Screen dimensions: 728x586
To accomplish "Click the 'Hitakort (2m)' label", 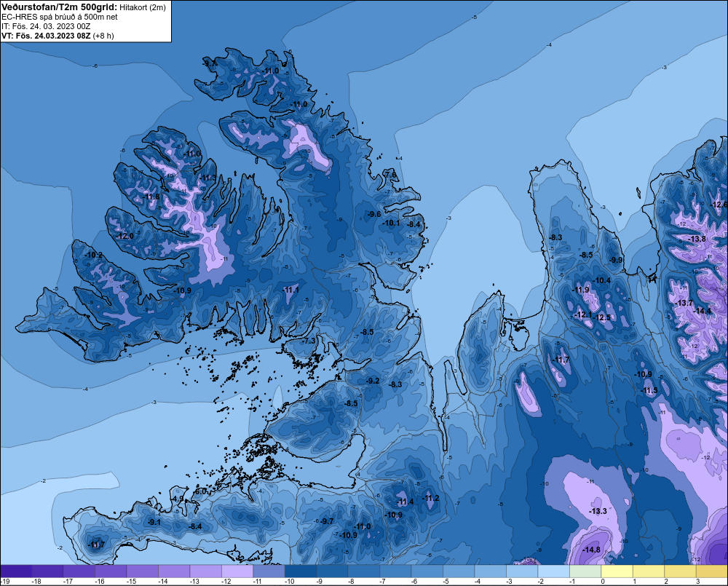I will [143, 7].
